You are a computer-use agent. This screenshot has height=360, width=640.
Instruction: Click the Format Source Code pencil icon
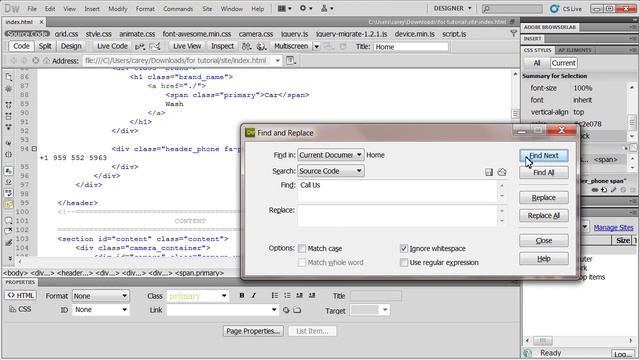(x=9, y=242)
